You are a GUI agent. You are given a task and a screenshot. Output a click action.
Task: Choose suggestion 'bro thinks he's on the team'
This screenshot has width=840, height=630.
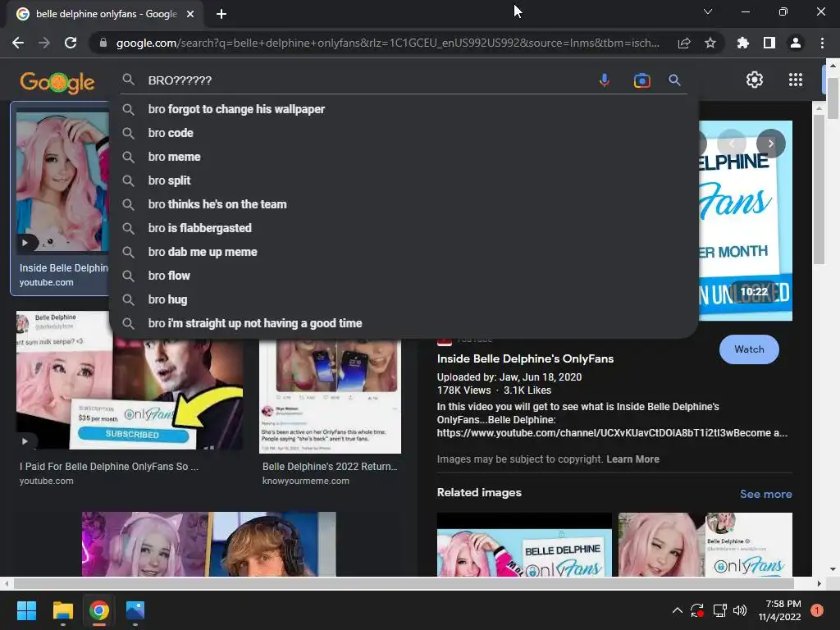(404, 204)
